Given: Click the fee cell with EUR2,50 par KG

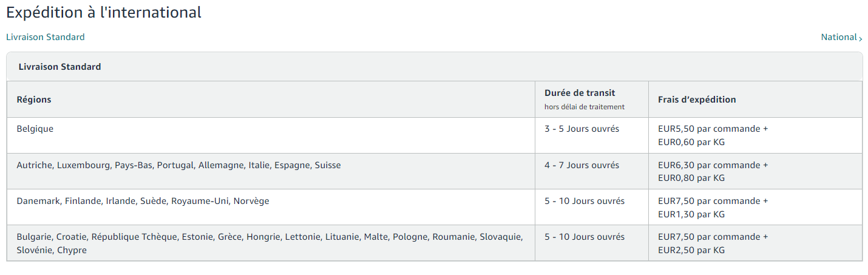Looking at the screenshot, I should click(713, 243).
